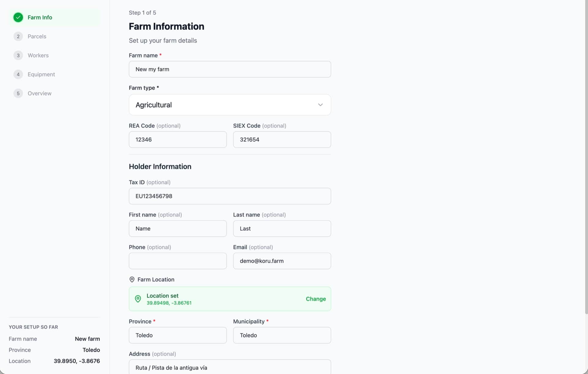Open the Agricultural farm type dropdown
588x374 pixels.
[230, 105]
